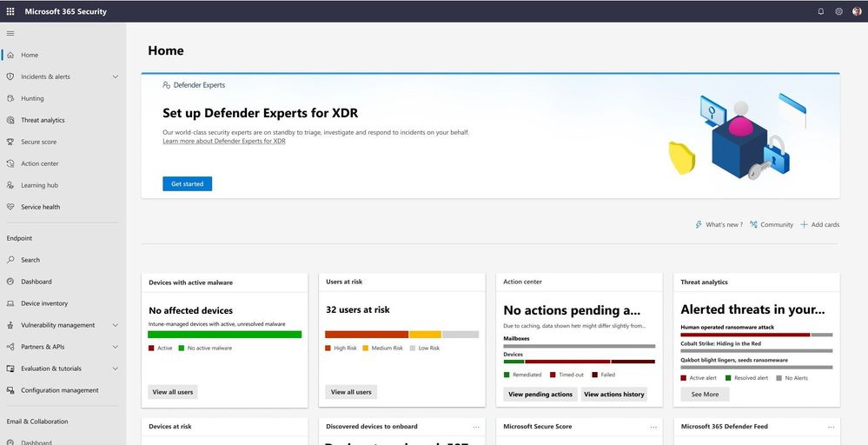Viewport: 868px width, 445px height.
Task: Open Discovered devices card options menu
Action: [x=476, y=427]
